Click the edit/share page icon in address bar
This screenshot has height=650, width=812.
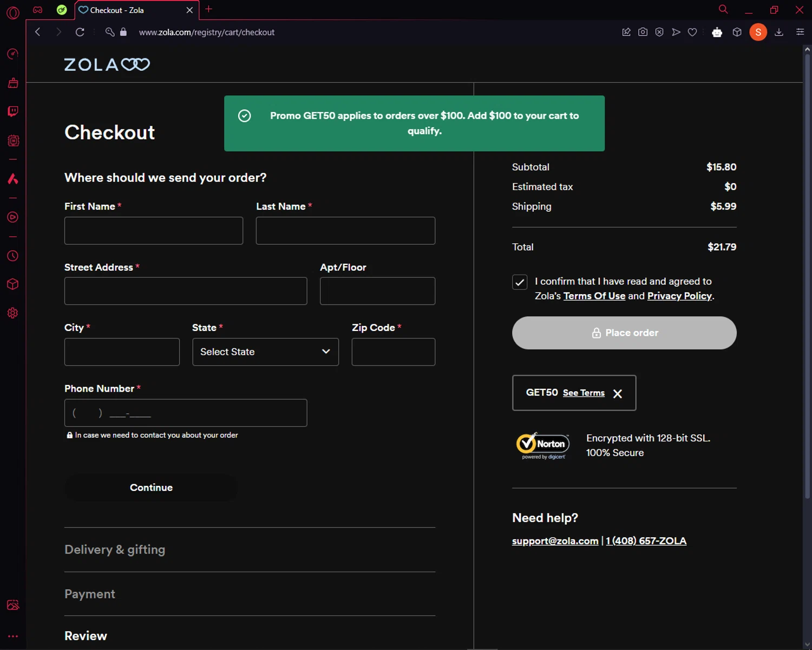pyautogui.click(x=626, y=32)
